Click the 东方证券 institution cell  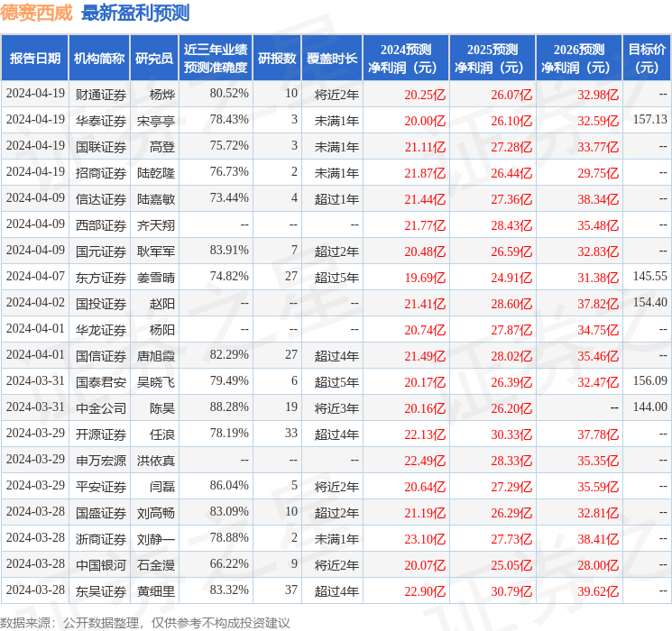[x=101, y=278]
